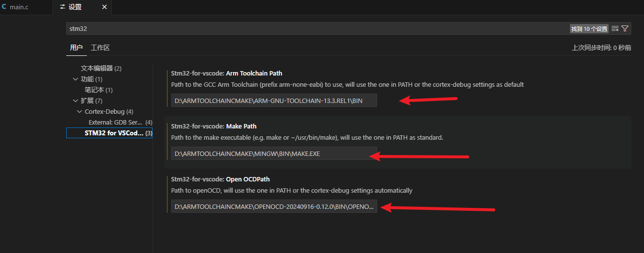
Task: Open the settings filter funnel icon
Action: (x=625, y=28)
